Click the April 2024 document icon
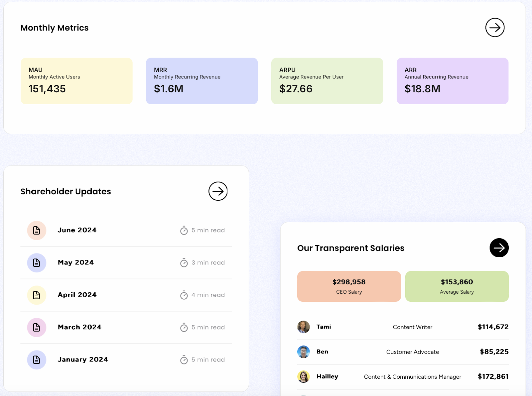This screenshot has width=532, height=396. pyautogui.click(x=37, y=295)
